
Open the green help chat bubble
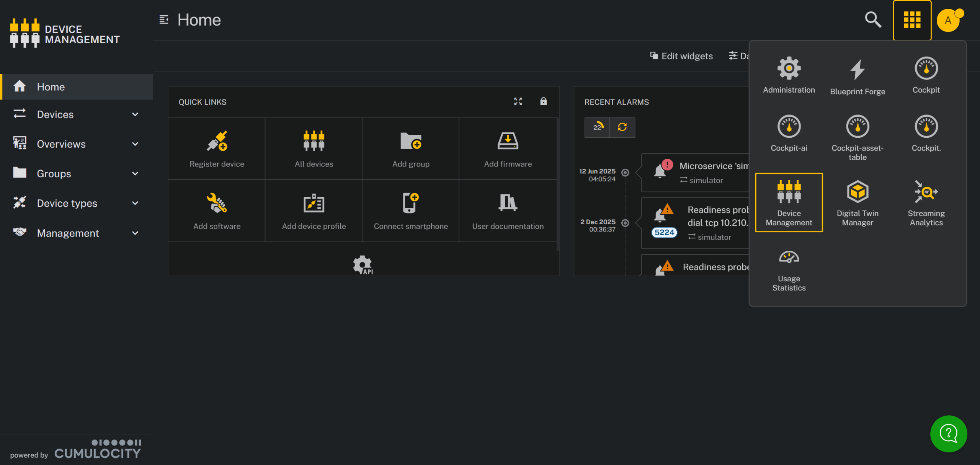click(x=948, y=433)
